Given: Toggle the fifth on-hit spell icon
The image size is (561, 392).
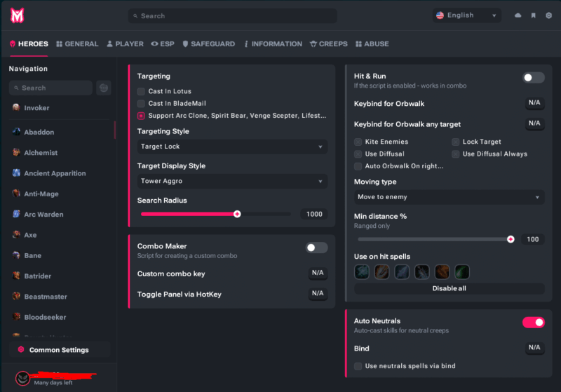Looking at the screenshot, I should tap(442, 272).
